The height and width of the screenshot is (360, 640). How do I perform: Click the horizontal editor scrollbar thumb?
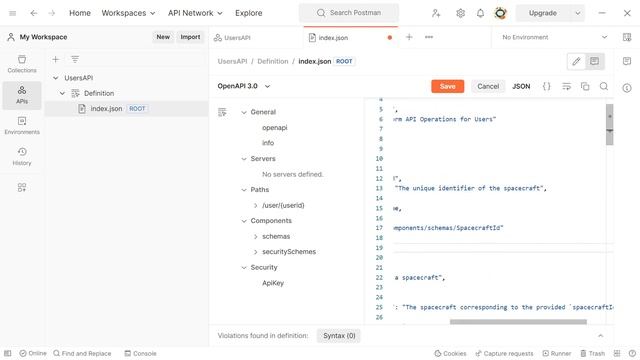(518, 322)
